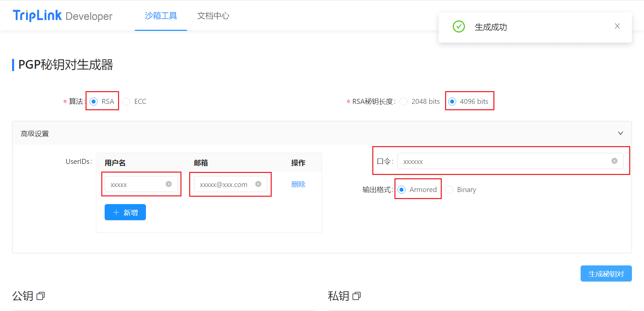Select the ECC algorithm option

[x=126, y=102]
